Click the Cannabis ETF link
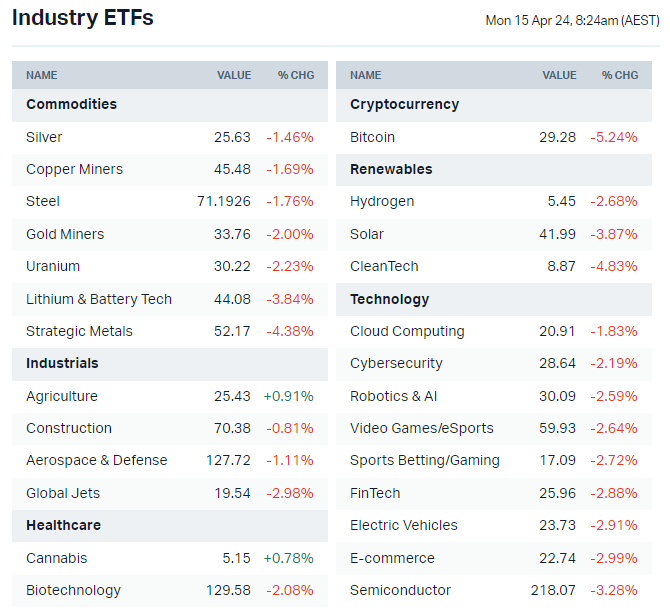The image size is (670, 611). pos(56,558)
